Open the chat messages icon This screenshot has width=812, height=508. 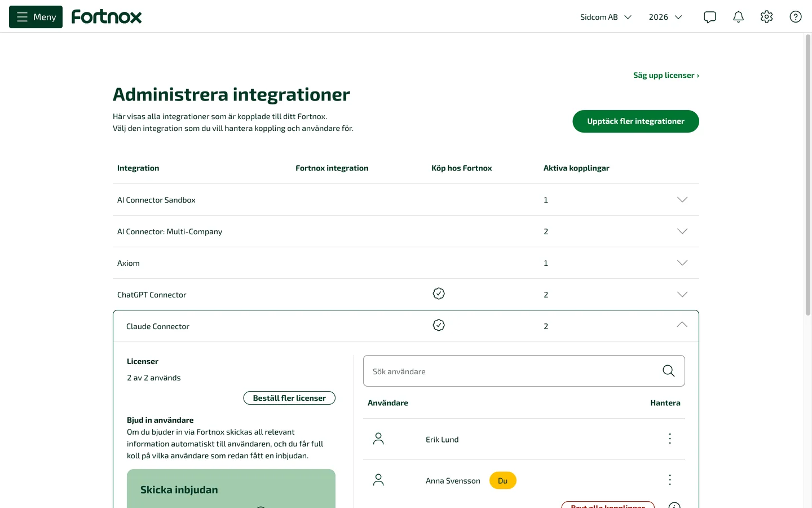pos(710,17)
